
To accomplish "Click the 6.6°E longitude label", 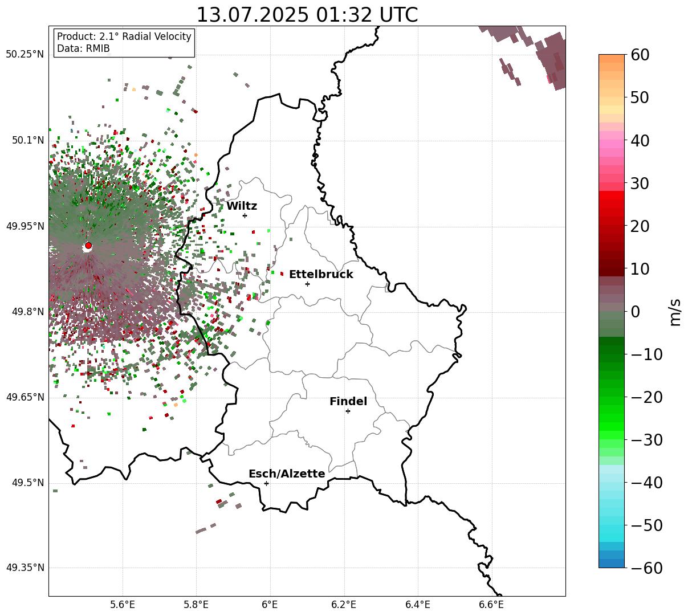I will click(x=491, y=605).
